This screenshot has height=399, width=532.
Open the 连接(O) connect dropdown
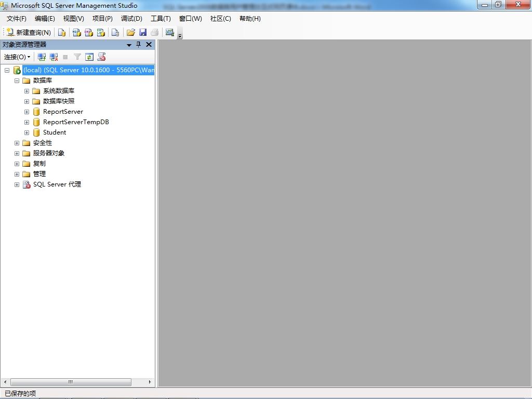point(17,57)
